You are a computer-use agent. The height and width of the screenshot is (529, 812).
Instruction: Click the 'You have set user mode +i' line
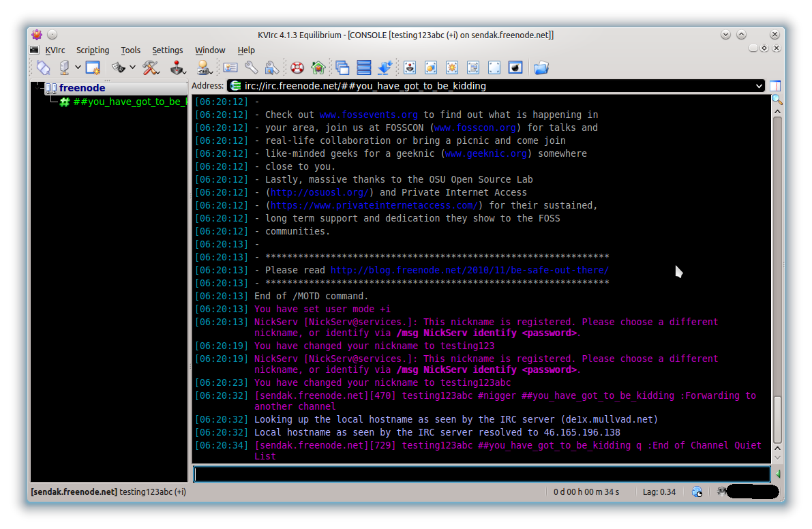click(x=322, y=309)
